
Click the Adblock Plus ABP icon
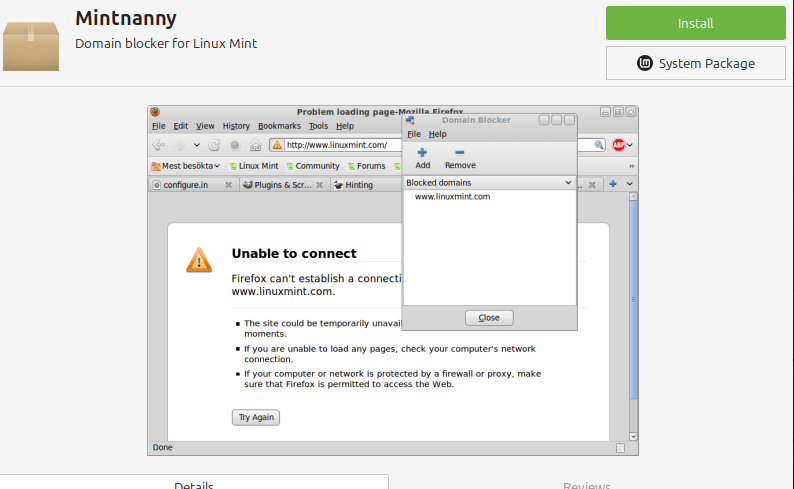618,145
